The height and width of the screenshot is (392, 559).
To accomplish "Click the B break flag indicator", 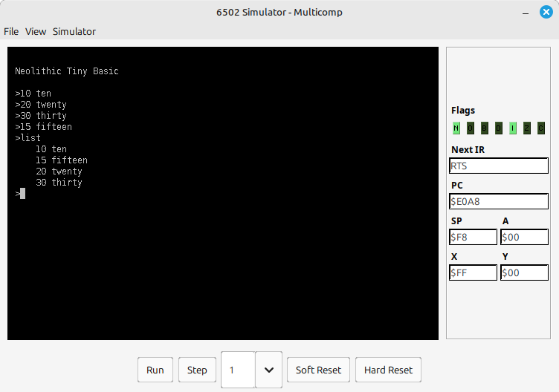I will click(x=484, y=128).
